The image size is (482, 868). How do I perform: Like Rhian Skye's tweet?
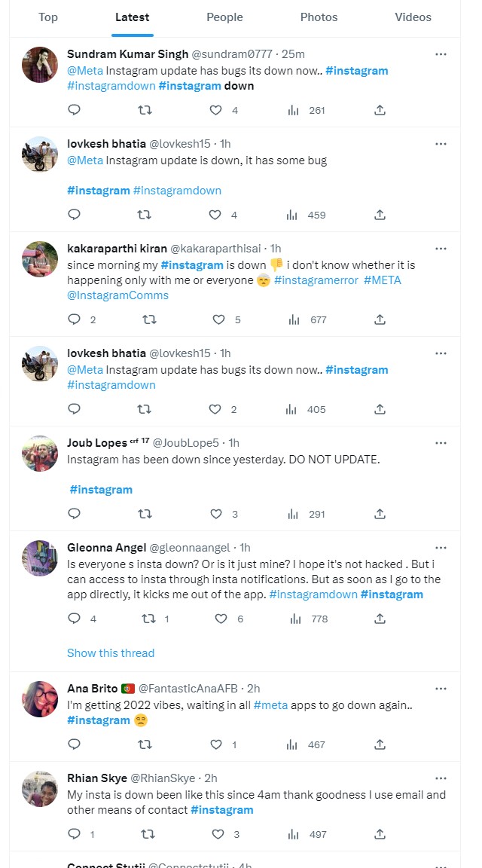[x=218, y=834]
